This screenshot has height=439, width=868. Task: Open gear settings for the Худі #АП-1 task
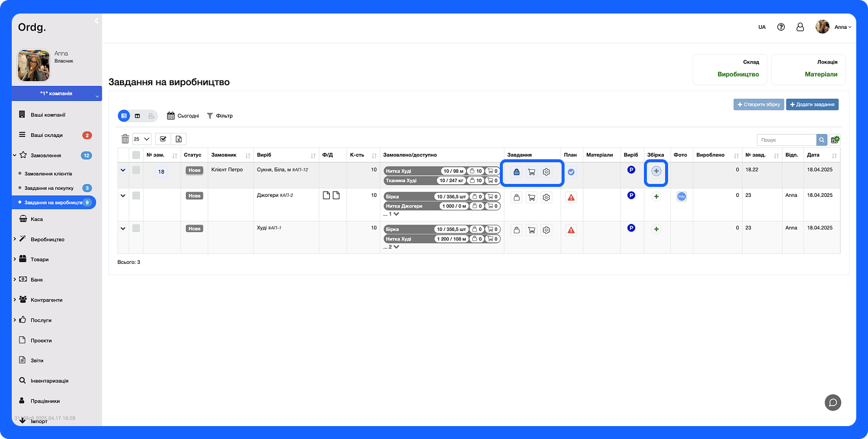546,230
